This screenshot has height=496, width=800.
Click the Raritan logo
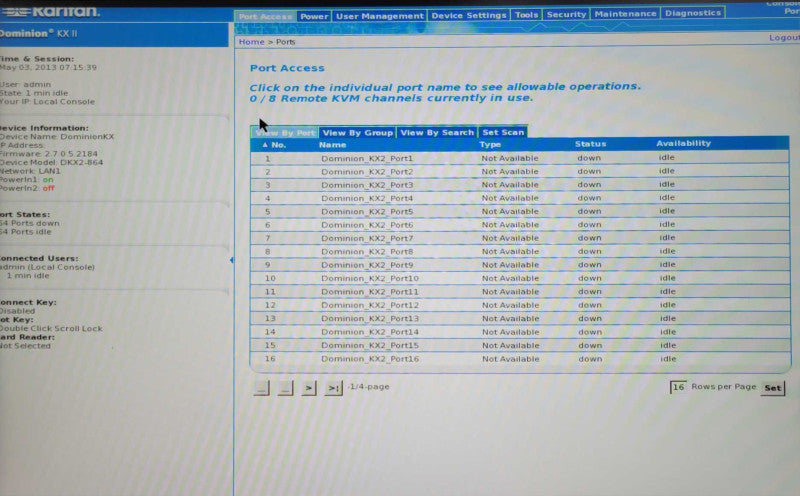tap(50, 11)
